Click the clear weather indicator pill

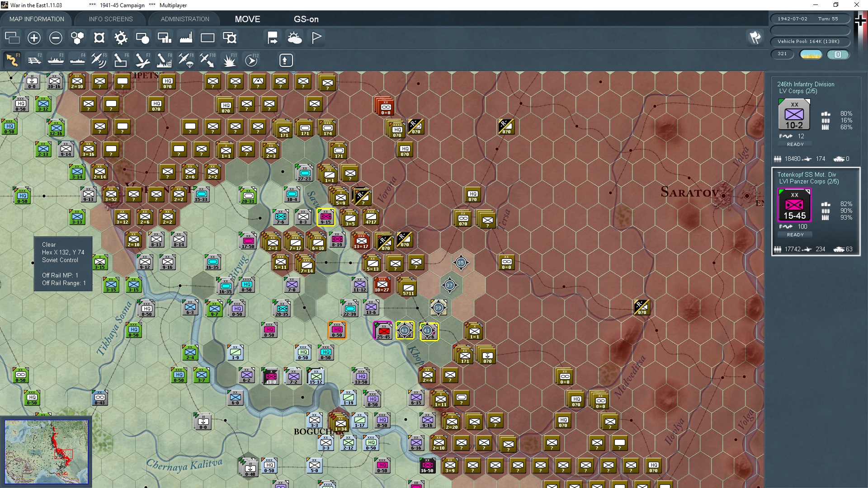tap(811, 54)
